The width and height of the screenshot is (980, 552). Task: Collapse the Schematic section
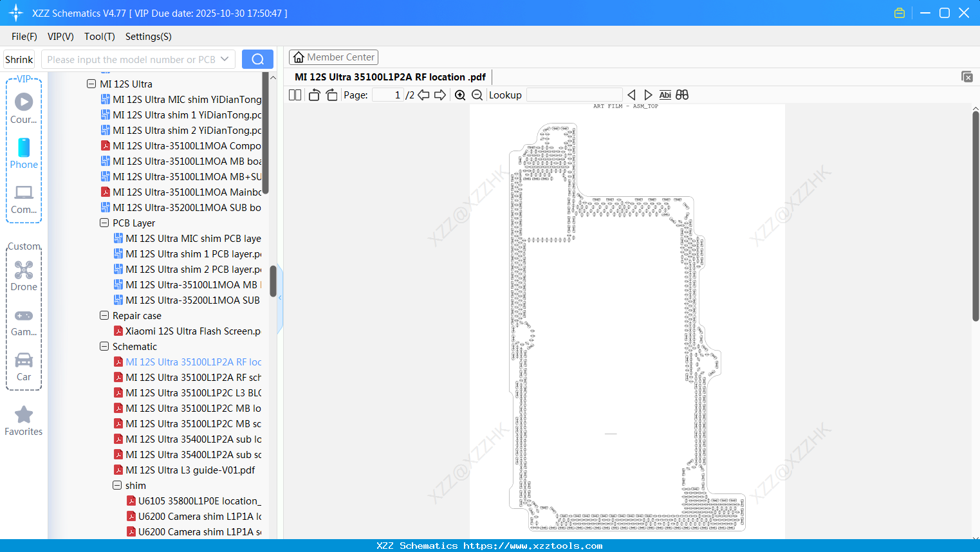104,346
